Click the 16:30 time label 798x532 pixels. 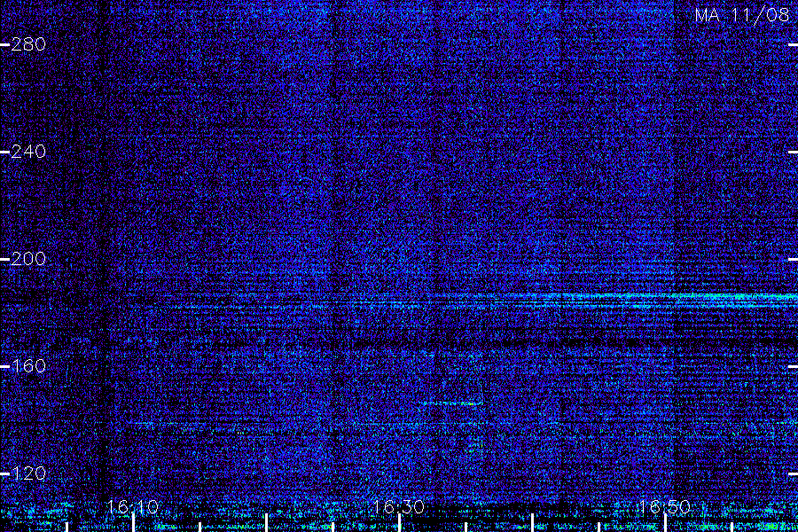tap(398, 506)
